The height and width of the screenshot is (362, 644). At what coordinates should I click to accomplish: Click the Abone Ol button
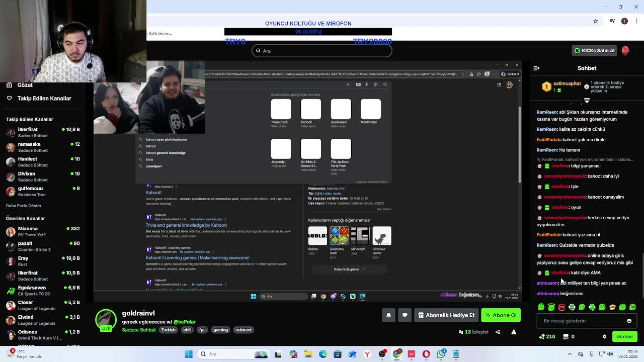(x=501, y=315)
